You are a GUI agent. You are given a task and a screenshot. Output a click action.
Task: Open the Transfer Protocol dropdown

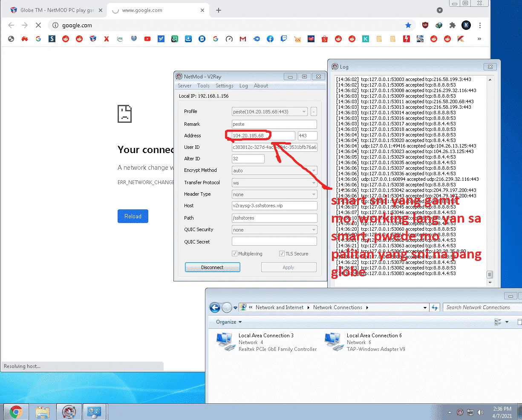pyautogui.click(x=274, y=183)
